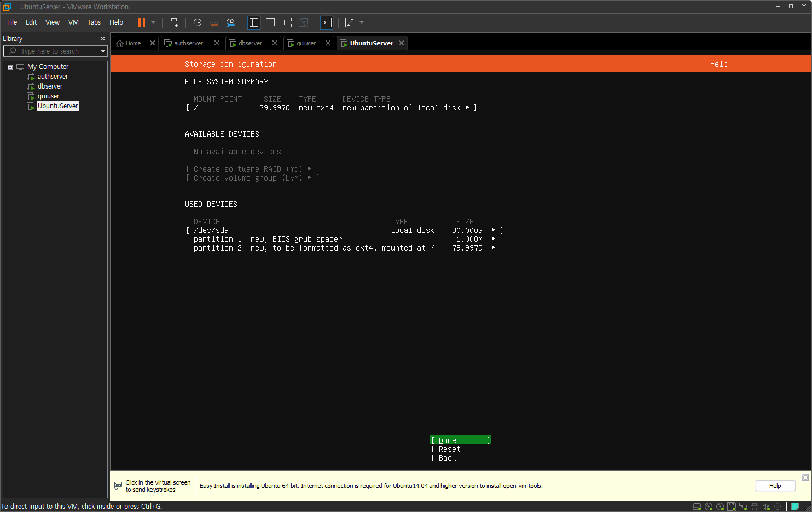The height and width of the screenshot is (512, 812).
Task: Click the second CD/DVD drive status icon
Action: point(720,507)
